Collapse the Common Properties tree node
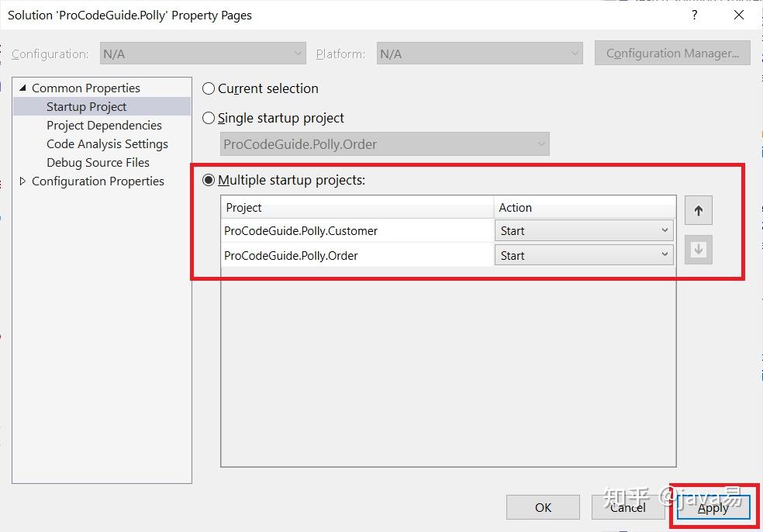This screenshot has width=763, height=532. (x=22, y=88)
